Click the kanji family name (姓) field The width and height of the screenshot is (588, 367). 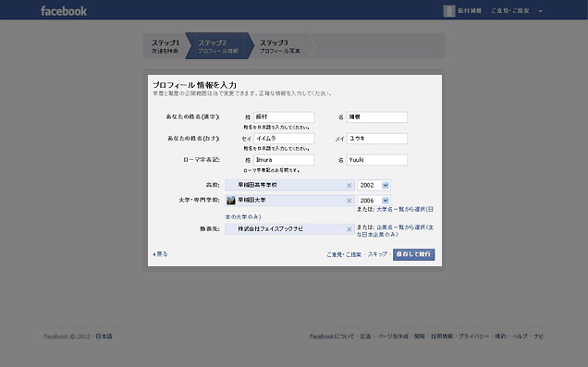[284, 117]
